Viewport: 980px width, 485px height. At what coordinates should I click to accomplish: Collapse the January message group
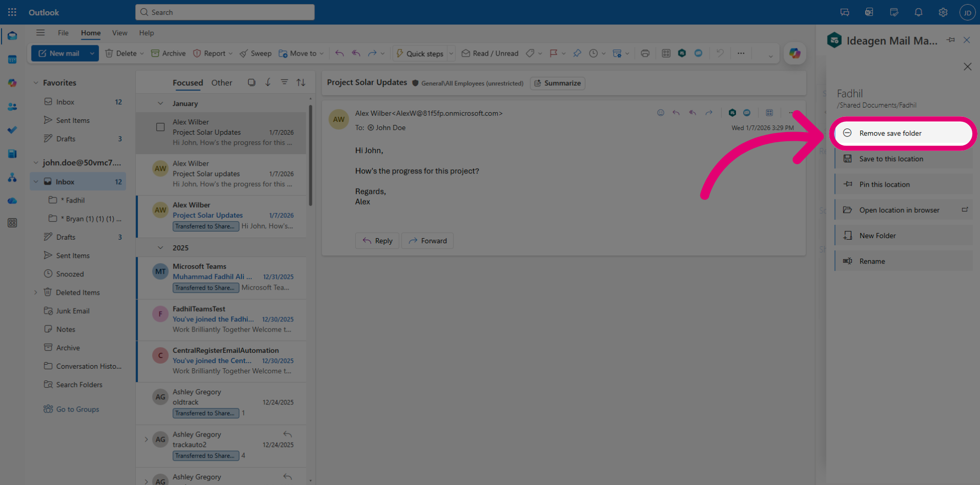click(x=160, y=104)
